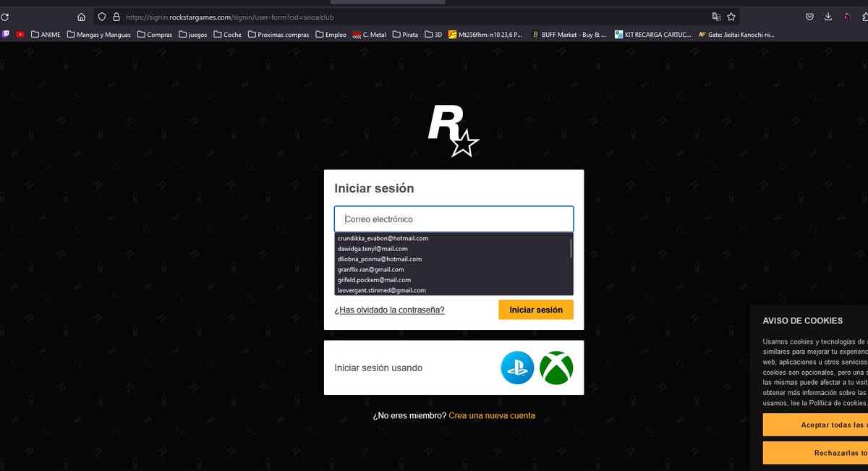
Task: Click the Correo electrónico input field
Action: [x=454, y=218]
